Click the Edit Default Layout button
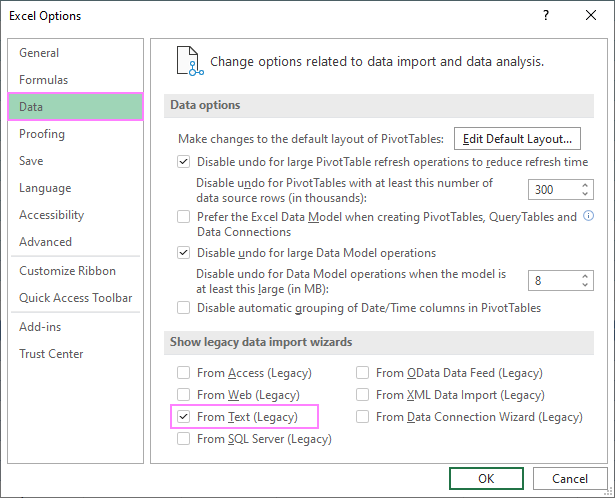The width and height of the screenshot is (615, 498). point(517,138)
